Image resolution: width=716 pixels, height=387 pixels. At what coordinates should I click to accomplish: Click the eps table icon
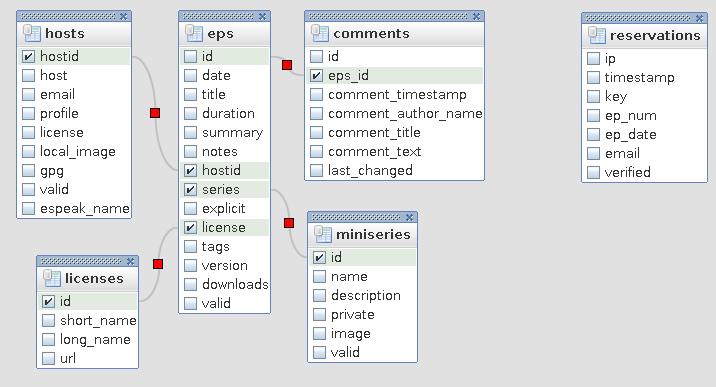(x=194, y=33)
